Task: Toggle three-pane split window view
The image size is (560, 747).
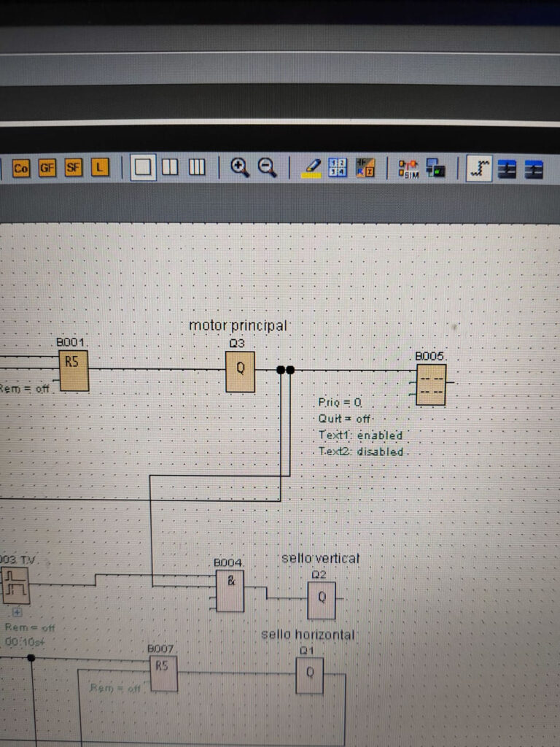Action: 197,168
